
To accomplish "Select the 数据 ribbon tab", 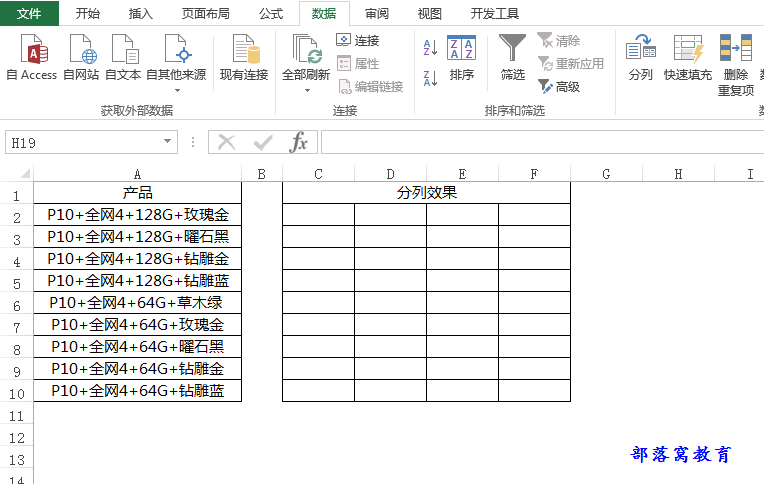I will [x=324, y=14].
